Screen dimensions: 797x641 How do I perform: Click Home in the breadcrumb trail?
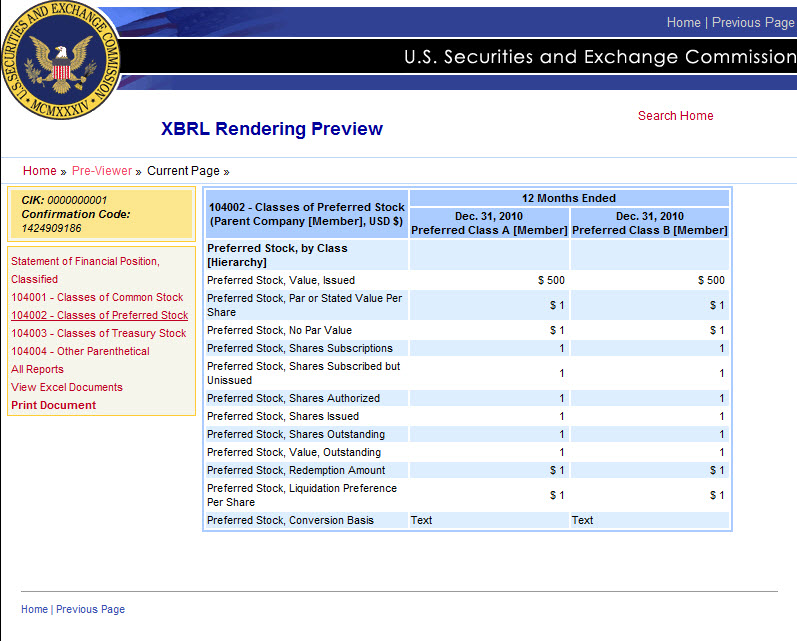[x=40, y=171]
